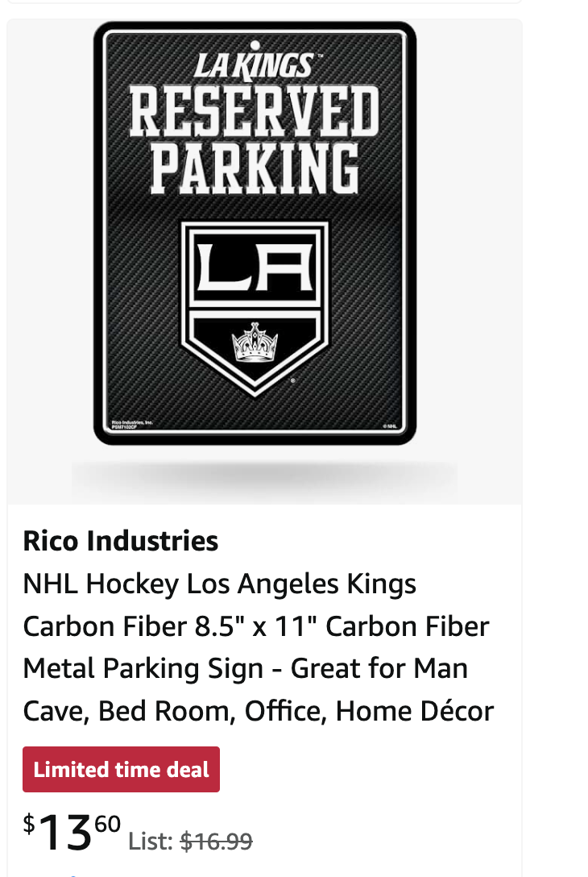Click the shadow area below the sign image

264,478
